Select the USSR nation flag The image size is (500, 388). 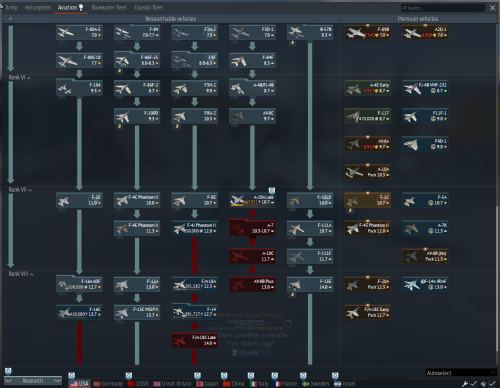click(138, 384)
